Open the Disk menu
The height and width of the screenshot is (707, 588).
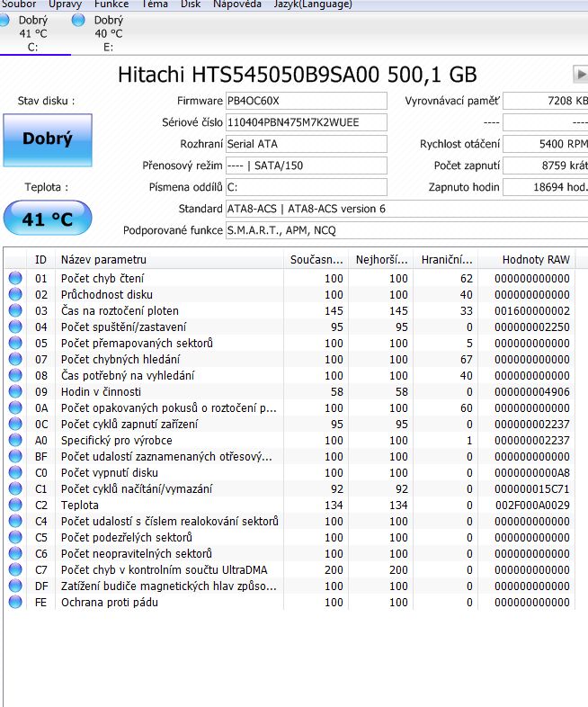(x=191, y=4)
